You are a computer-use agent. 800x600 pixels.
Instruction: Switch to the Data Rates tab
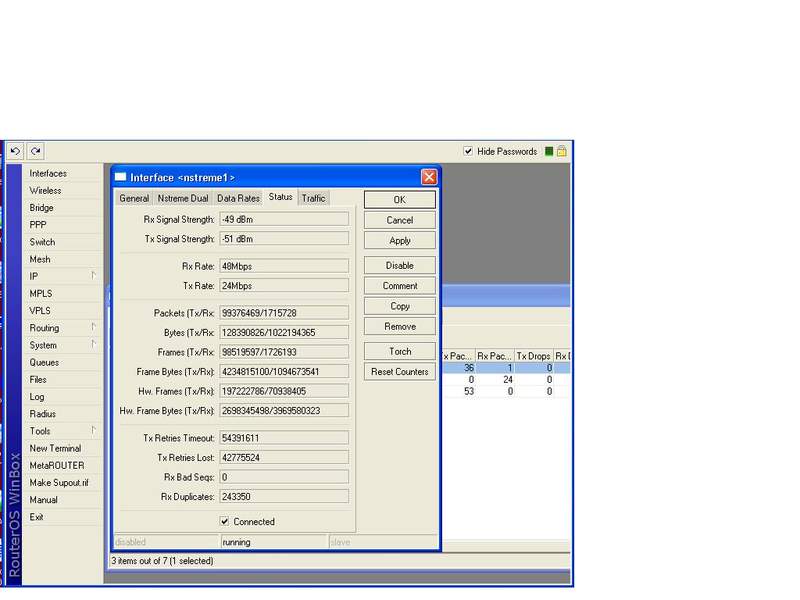pyautogui.click(x=238, y=198)
